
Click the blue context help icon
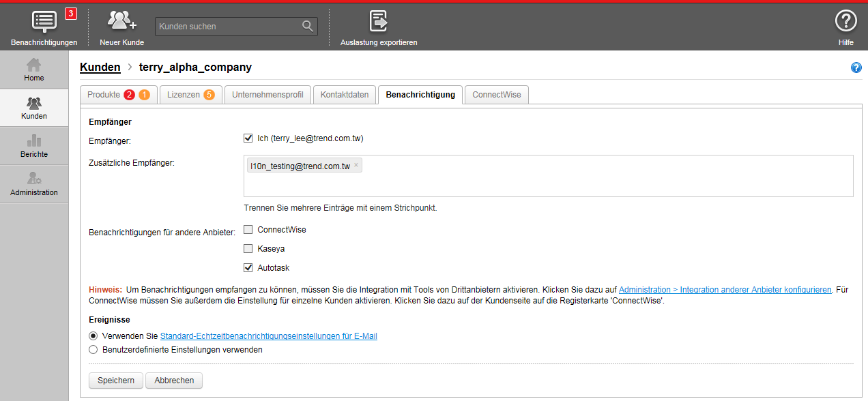coord(856,68)
